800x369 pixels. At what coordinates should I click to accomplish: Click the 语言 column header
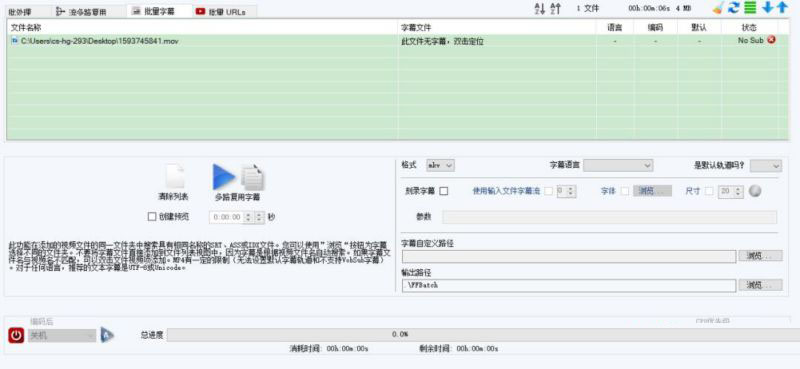615,28
